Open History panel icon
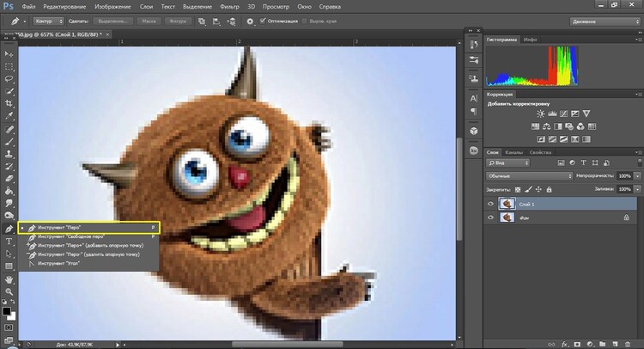644x349 pixels. pyautogui.click(x=473, y=44)
